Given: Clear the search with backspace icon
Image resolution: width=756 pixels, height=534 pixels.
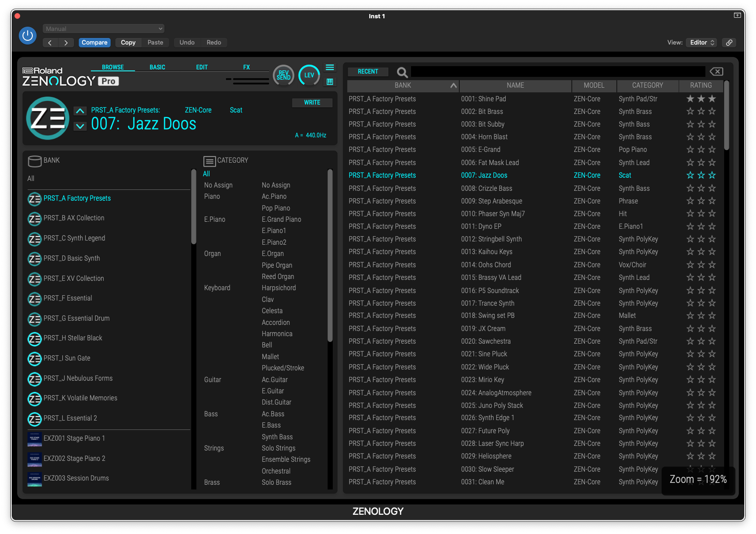Looking at the screenshot, I should (x=717, y=72).
